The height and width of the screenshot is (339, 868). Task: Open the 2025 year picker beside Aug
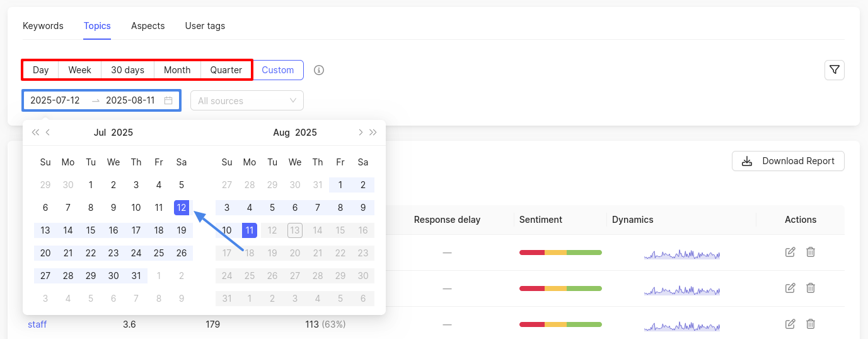point(306,133)
